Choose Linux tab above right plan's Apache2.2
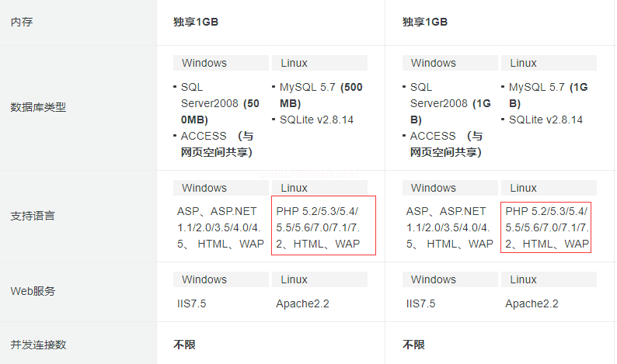617x364 pixels. click(548, 279)
